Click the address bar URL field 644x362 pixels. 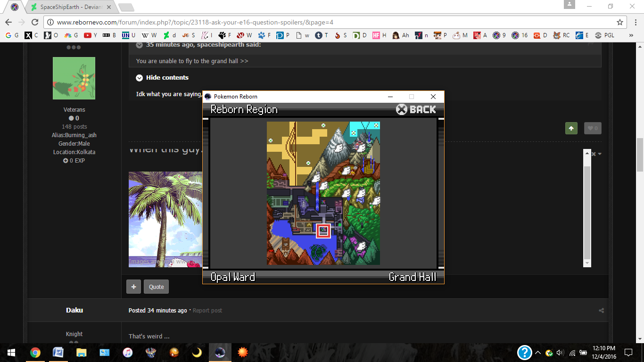tap(330, 22)
